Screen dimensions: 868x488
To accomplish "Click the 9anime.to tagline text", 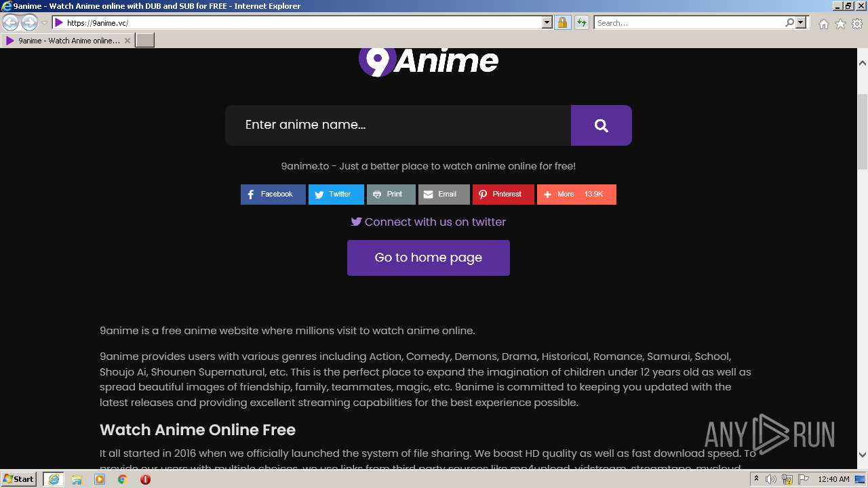I will click(429, 166).
